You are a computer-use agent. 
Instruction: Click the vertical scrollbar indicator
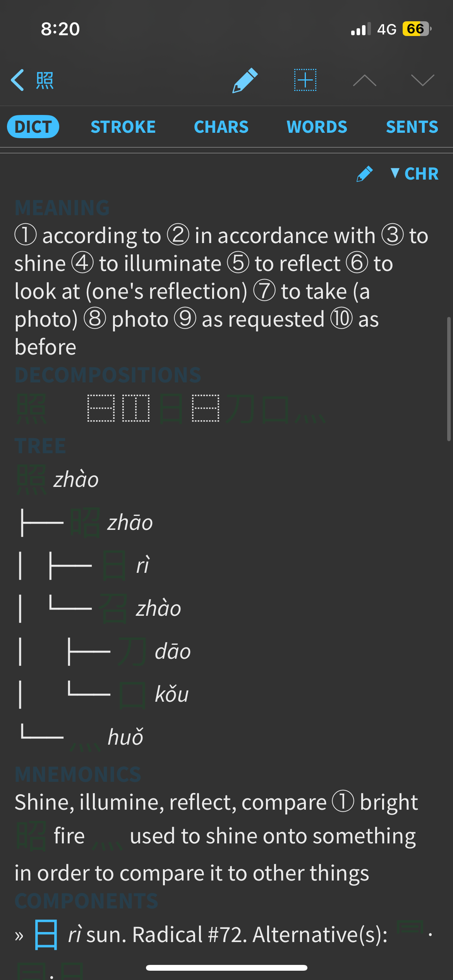tap(449, 379)
